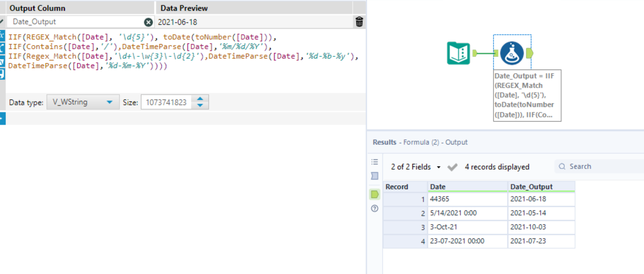Open the Data type dropdown showing V_WString
The width and height of the screenshot is (644, 274).
coord(83,102)
